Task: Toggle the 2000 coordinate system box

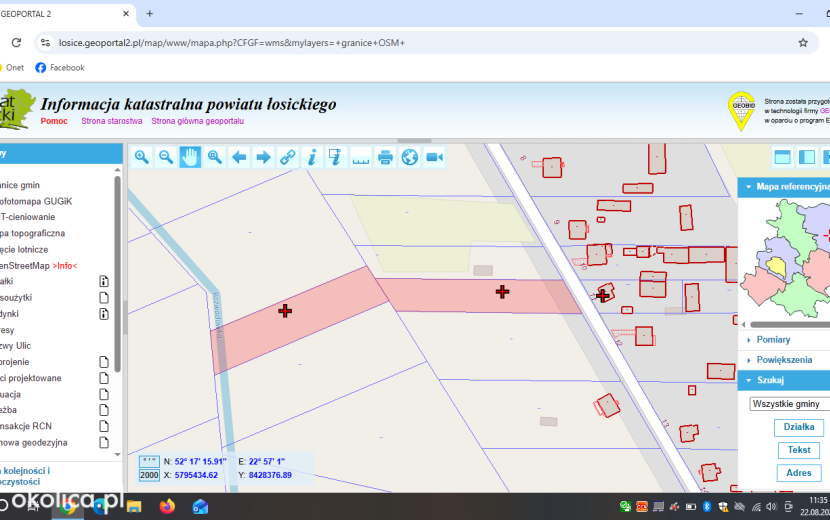Action: tap(149, 475)
